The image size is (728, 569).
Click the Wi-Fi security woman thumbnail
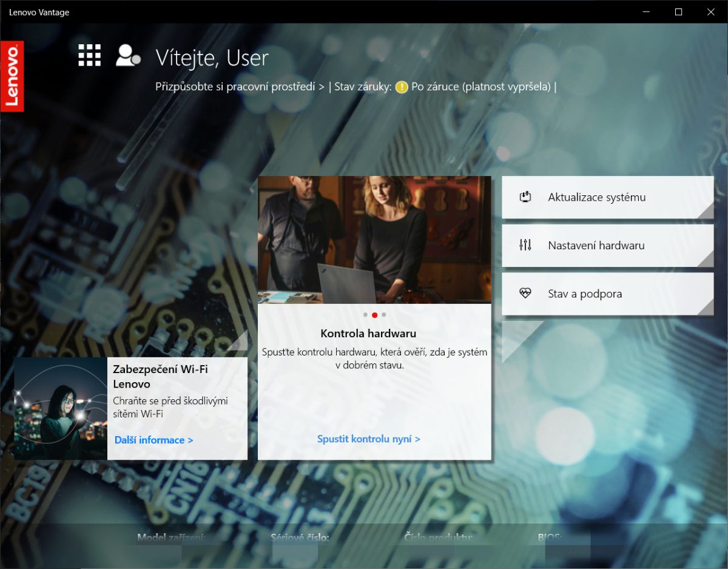click(61, 408)
